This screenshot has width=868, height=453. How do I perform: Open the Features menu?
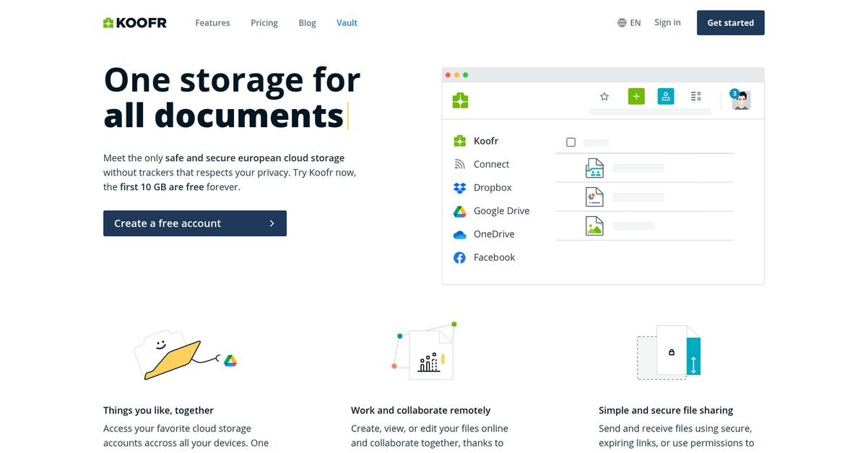tap(212, 22)
